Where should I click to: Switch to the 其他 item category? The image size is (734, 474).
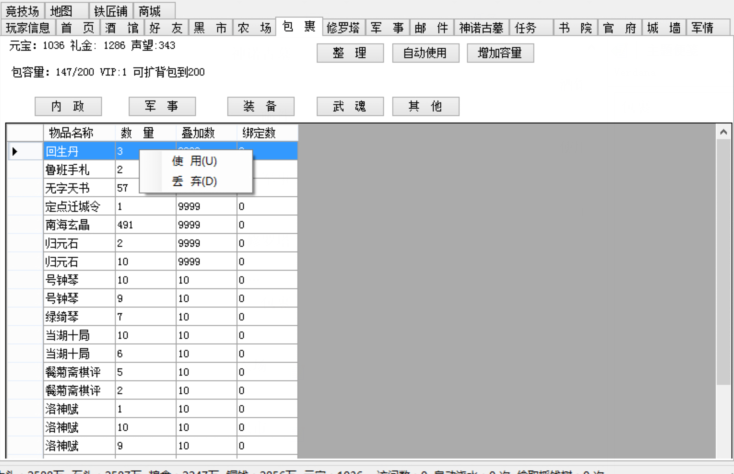pyautogui.click(x=425, y=106)
